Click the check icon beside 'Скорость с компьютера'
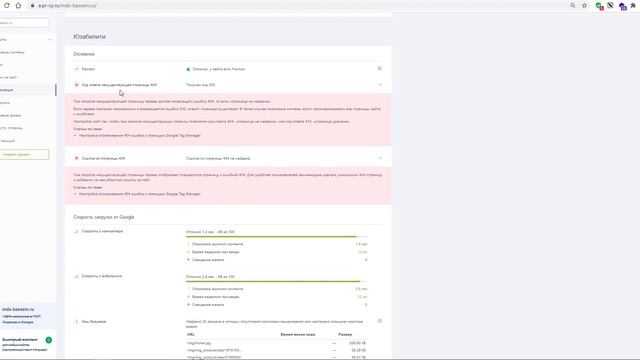The width and height of the screenshot is (640, 360). [76, 231]
